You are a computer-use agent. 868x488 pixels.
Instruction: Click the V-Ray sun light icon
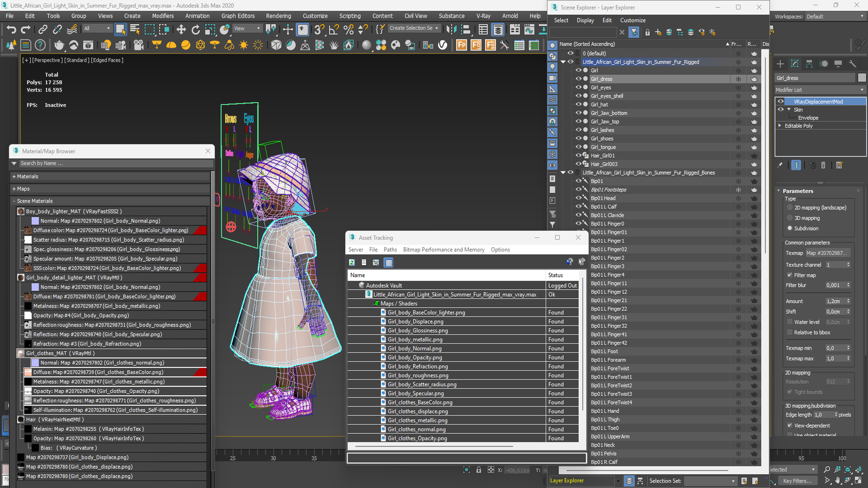[x=244, y=45]
